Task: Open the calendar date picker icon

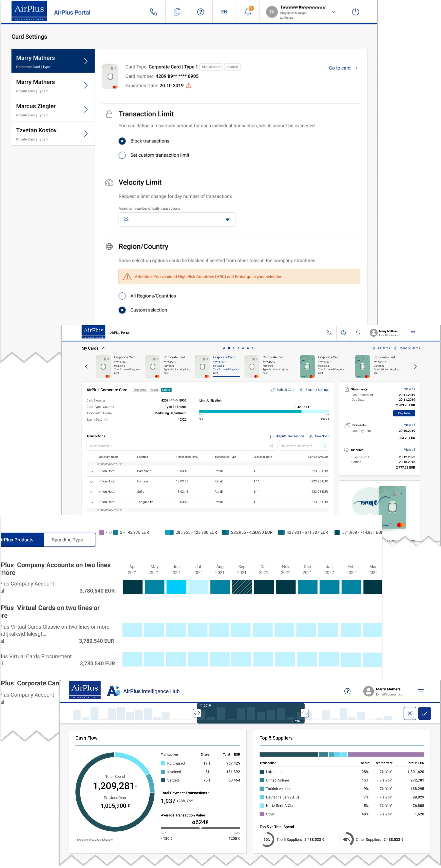Action: coord(323,446)
